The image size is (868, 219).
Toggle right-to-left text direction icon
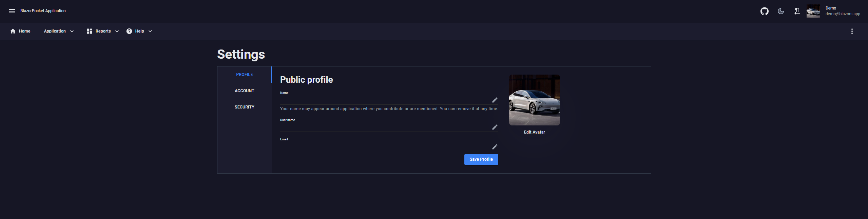(797, 12)
